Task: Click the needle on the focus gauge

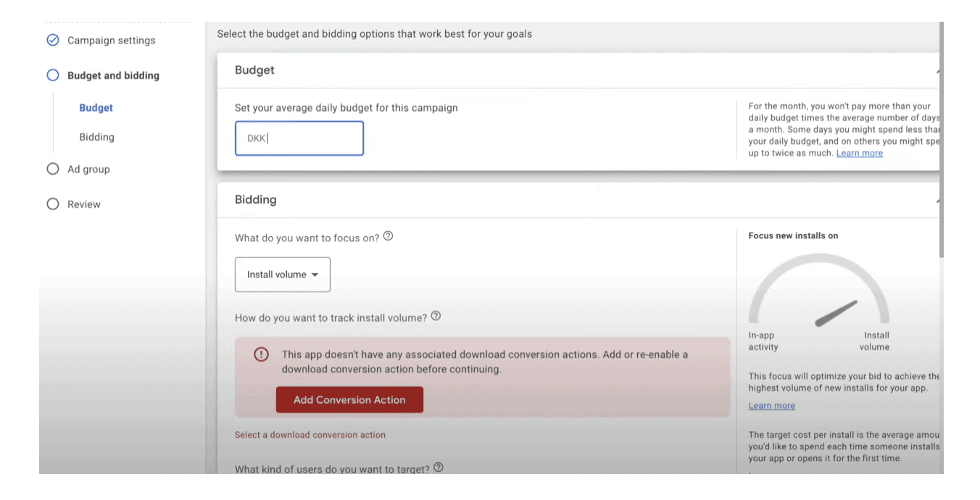Action: tap(836, 313)
